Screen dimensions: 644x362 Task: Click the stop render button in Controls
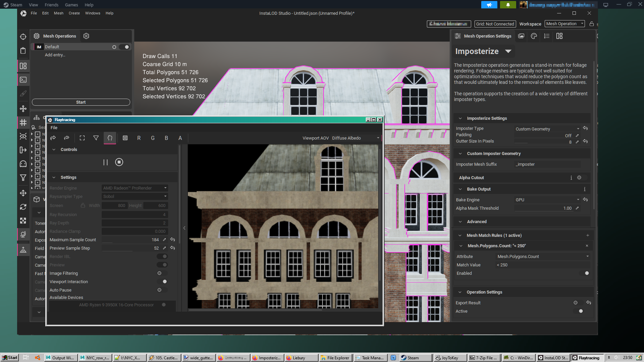tap(119, 162)
